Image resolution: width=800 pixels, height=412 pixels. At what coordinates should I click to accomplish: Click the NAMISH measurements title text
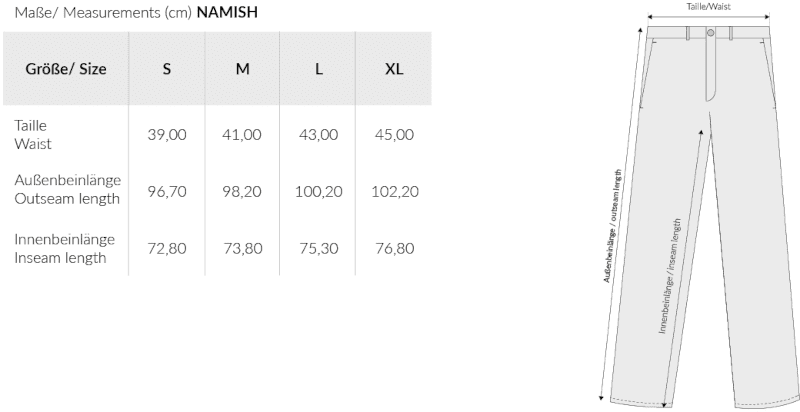[x=228, y=13]
